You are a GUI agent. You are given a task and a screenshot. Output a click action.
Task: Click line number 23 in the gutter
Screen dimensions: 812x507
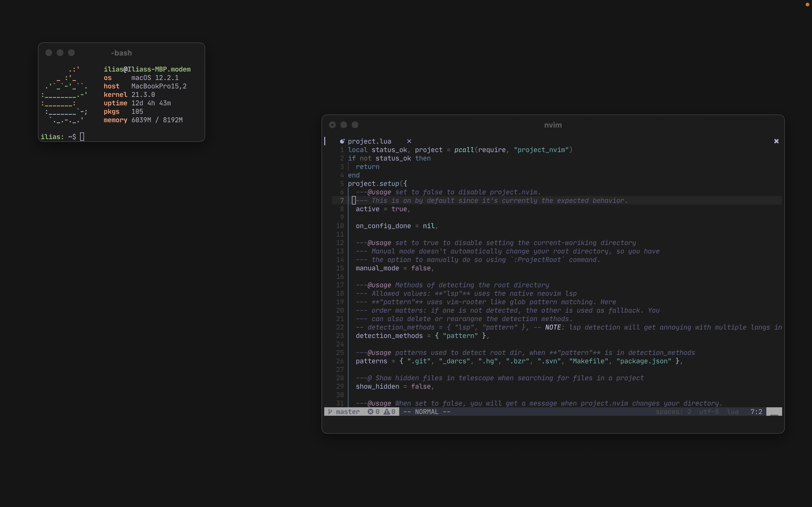[340, 336]
